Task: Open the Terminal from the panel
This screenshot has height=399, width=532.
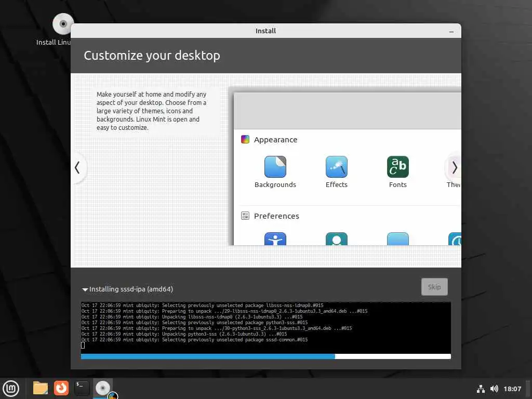Action: coord(82,388)
